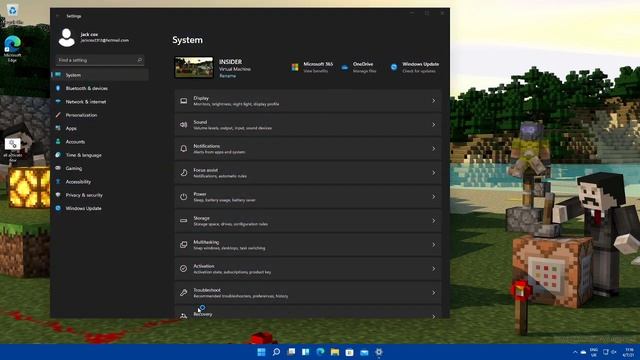The width and height of the screenshot is (640, 360).
Task: Open File Explorer from the taskbar
Action: (x=335, y=352)
